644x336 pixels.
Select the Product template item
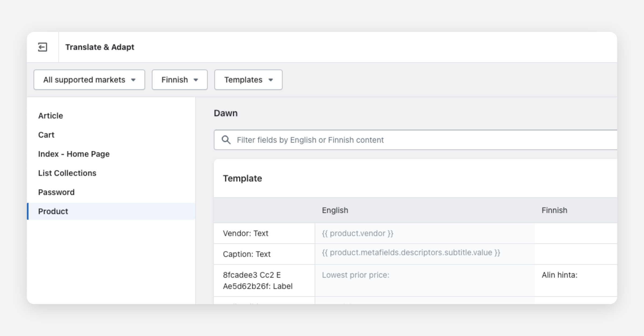(x=53, y=211)
